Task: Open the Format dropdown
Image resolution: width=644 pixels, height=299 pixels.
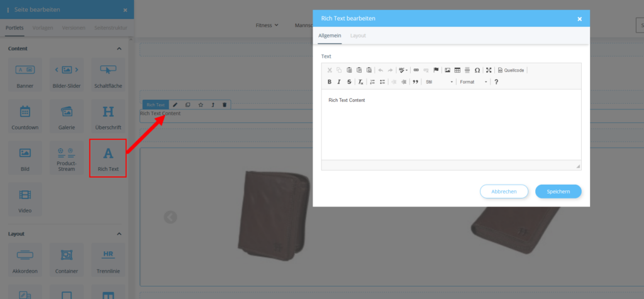Action: 473,82
